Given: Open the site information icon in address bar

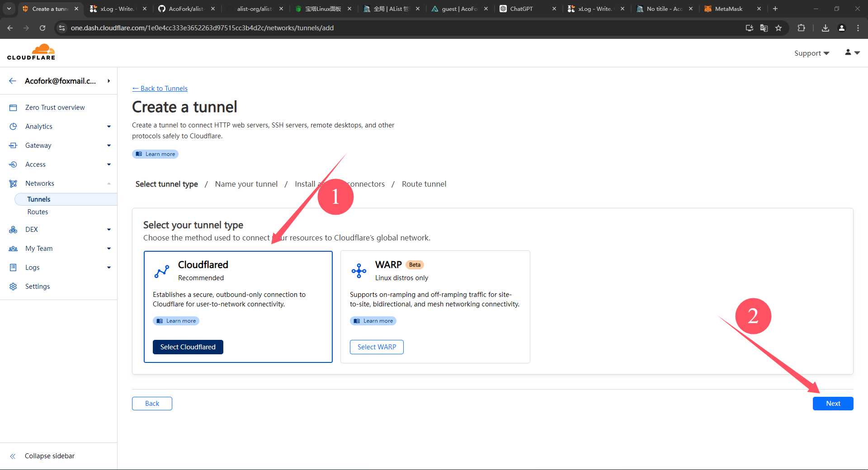Looking at the screenshot, I should pos(62,28).
